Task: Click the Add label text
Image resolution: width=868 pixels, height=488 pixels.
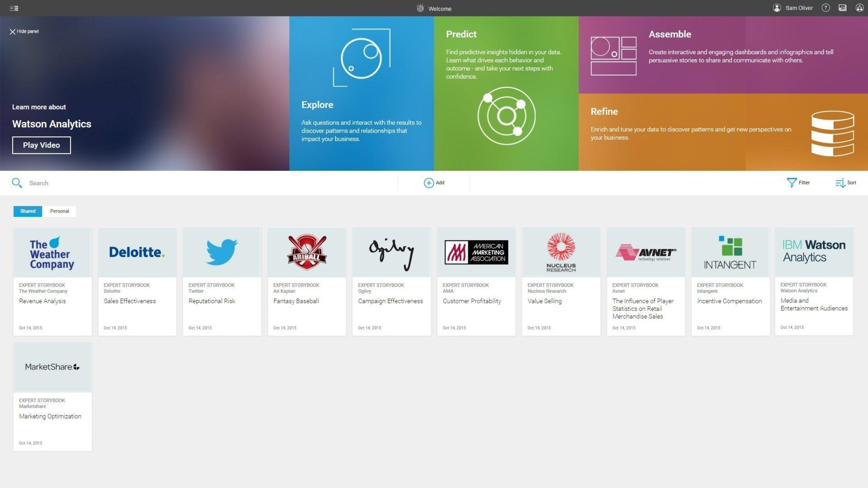Action: click(x=440, y=182)
